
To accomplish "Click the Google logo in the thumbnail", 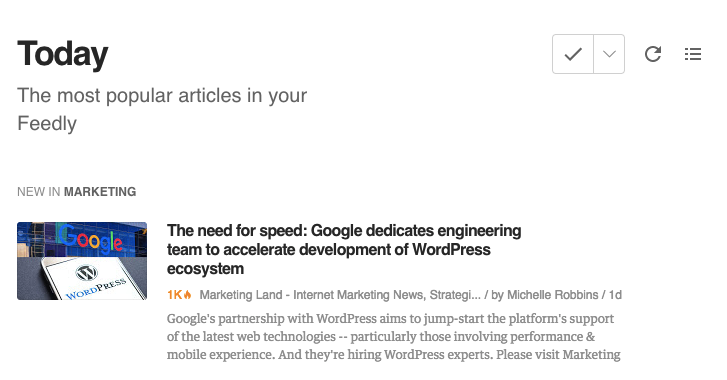I will (91, 239).
